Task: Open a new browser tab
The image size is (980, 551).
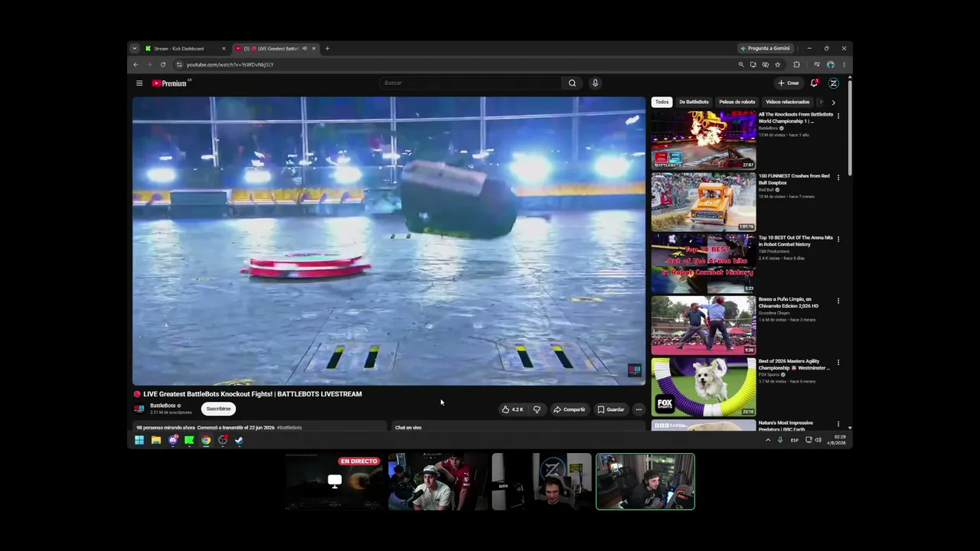Action: click(x=327, y=48)
